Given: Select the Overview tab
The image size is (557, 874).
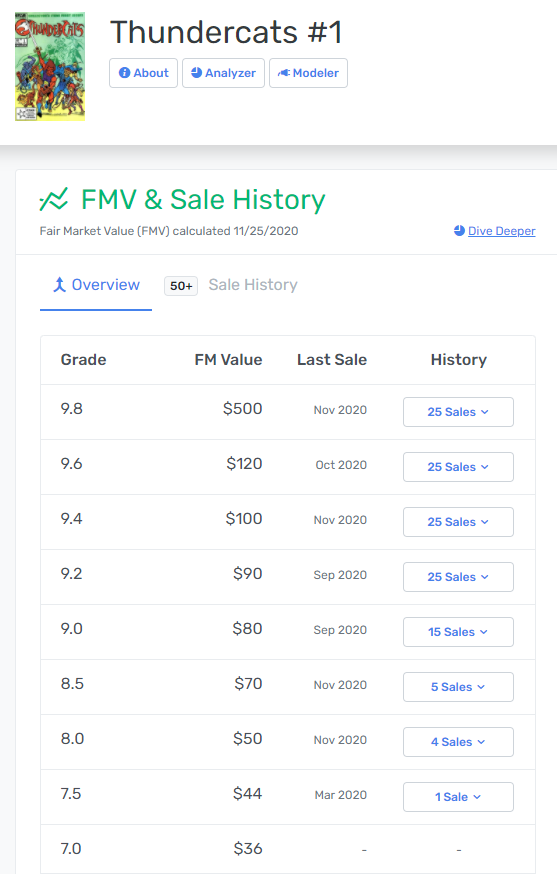Looking at the screenshot, I should 96,285.
